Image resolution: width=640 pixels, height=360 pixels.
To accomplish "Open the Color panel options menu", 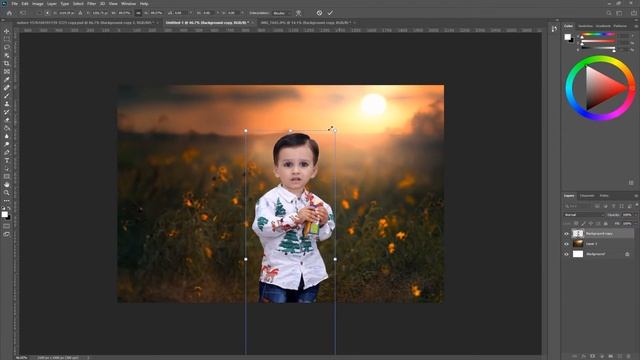I will 636,26.
